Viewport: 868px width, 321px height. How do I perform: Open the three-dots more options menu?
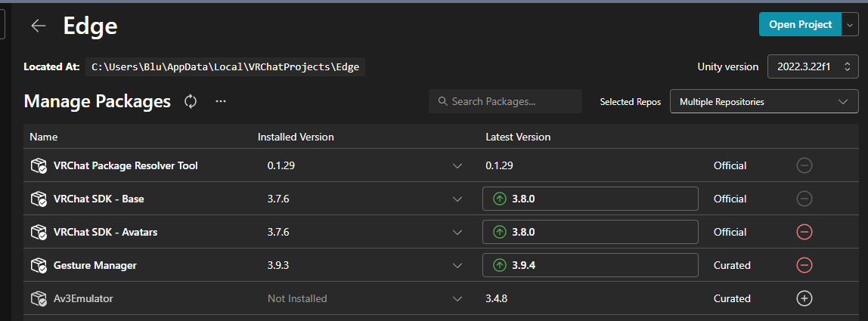pyautogui.click(x=221, y=101)
